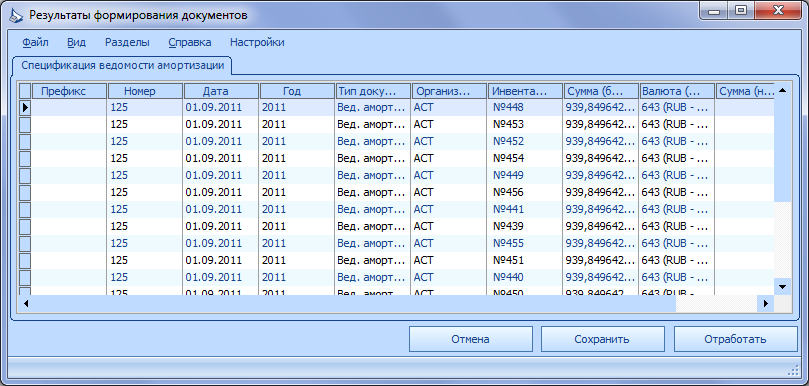This screenshot has width=809, height=386.
Task: Click the Отработать button
Action: coord(735,339)
